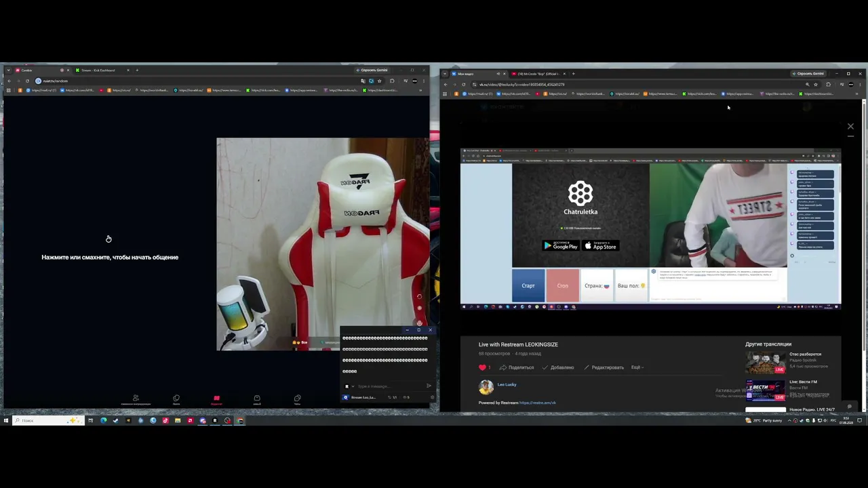The width and height of the screenshot is (868, 488).
Task: Go back in the left browser
Action: click(x=9, y=81)
